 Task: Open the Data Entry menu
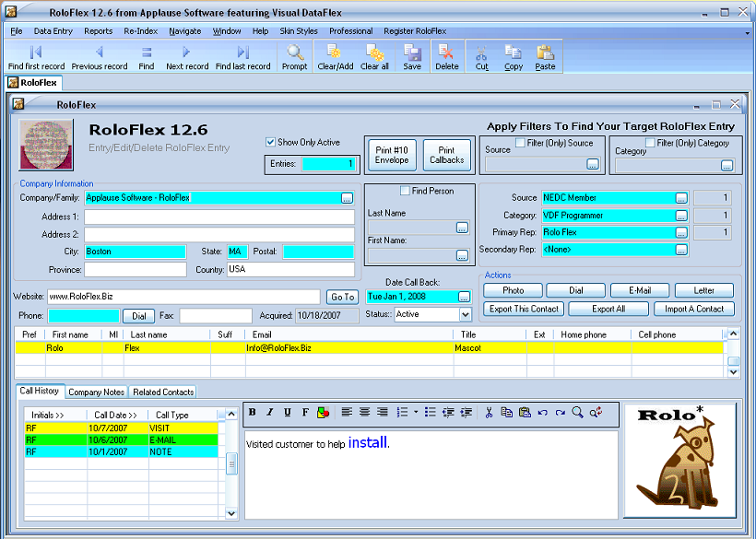(x=53, y=31)
